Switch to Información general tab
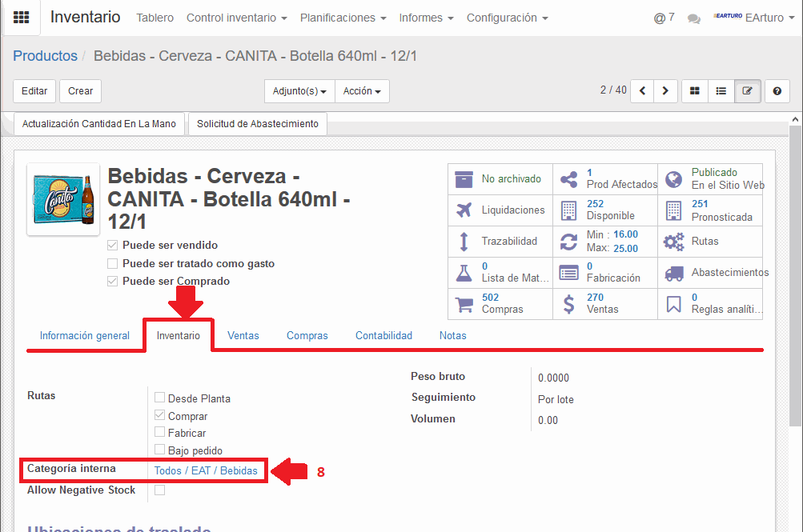The width and height of the screenshot is (803, 532). [85, 335]
